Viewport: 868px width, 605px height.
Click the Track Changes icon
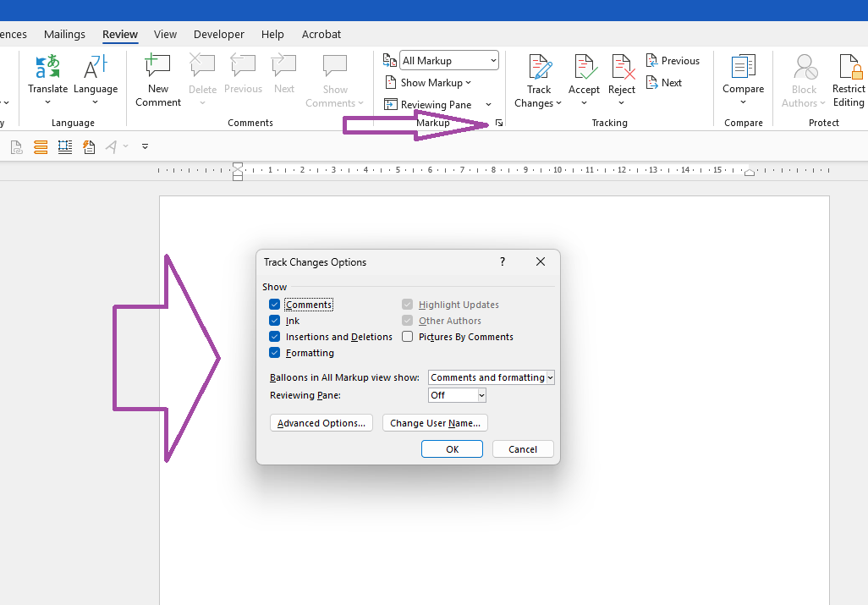[540, 67]
